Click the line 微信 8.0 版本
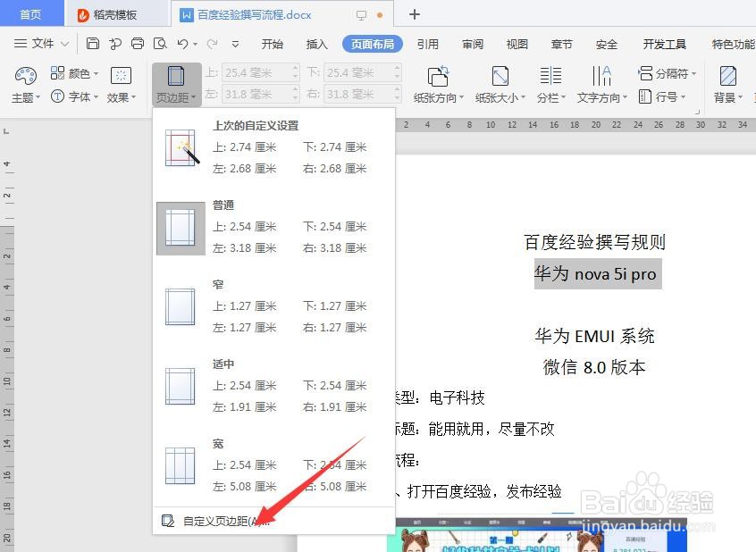Viewport: 756px width, 552px height. 594,367
